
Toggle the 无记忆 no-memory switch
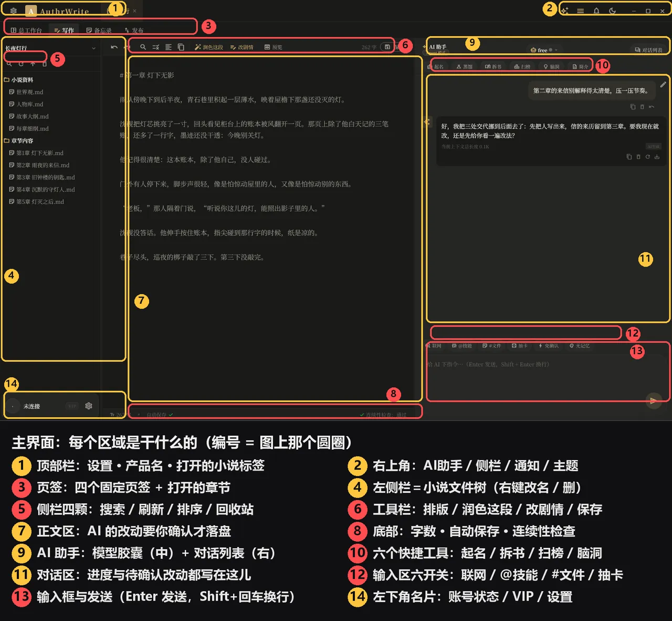(580, 346)
